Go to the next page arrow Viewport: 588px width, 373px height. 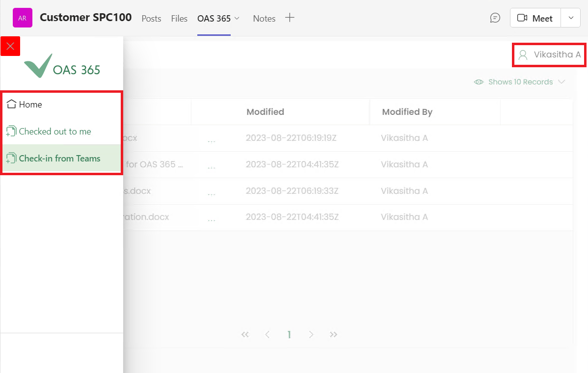coord(311,335)
